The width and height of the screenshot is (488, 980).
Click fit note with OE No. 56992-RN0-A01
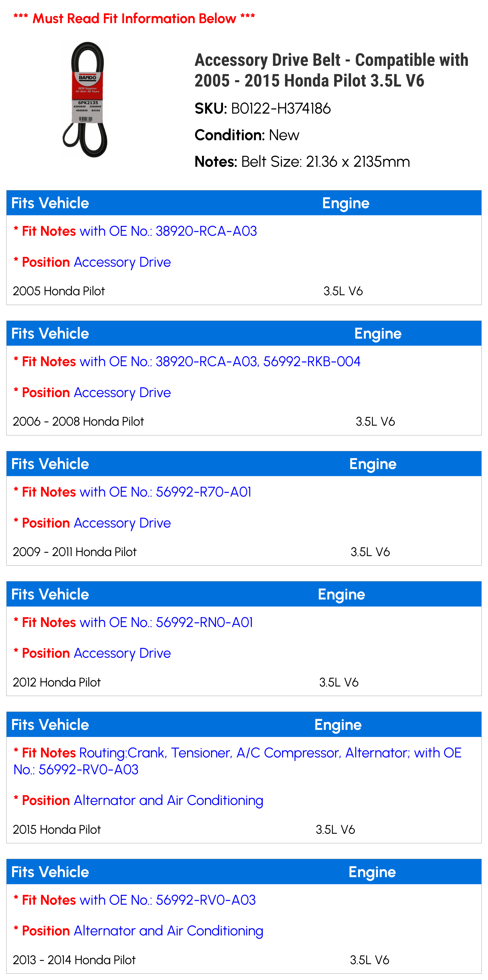click(x=133, y=622)
